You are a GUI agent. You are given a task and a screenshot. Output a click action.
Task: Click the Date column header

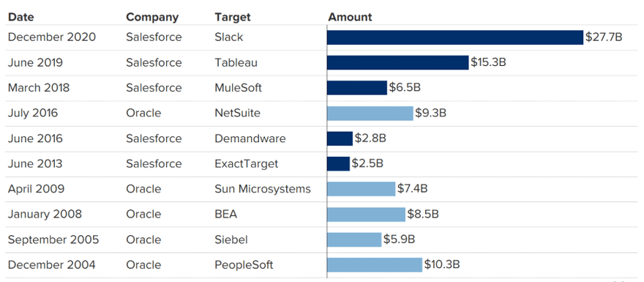21,18
